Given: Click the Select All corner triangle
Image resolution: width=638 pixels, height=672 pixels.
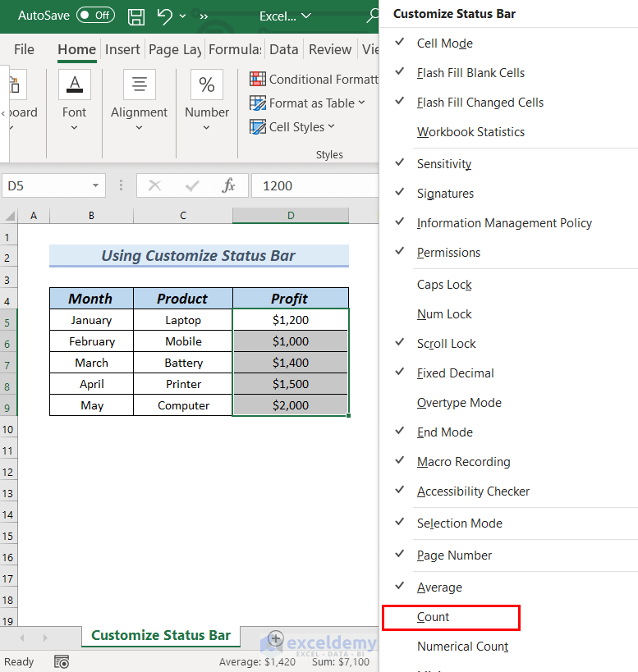Looking at the screenshot, I should 10,216.
